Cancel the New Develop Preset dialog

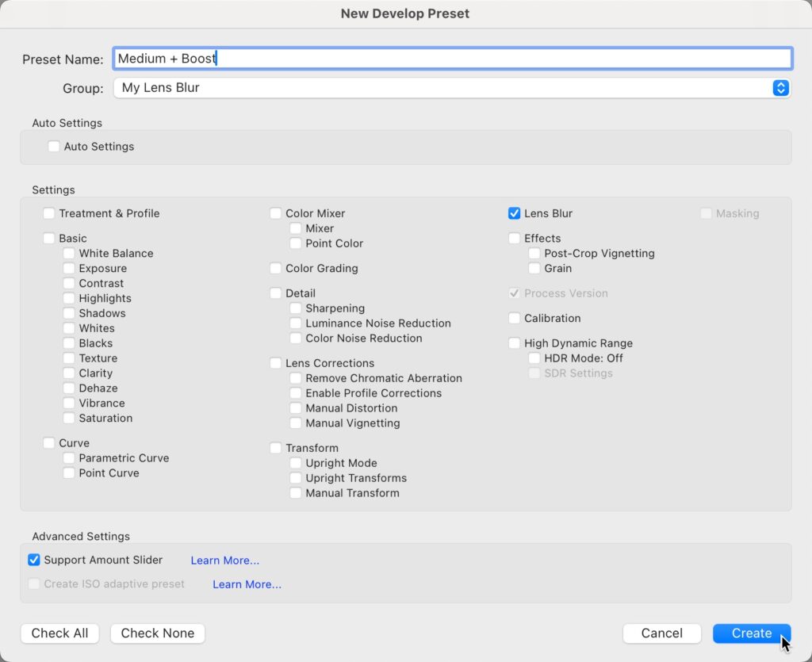click(662, 633)
